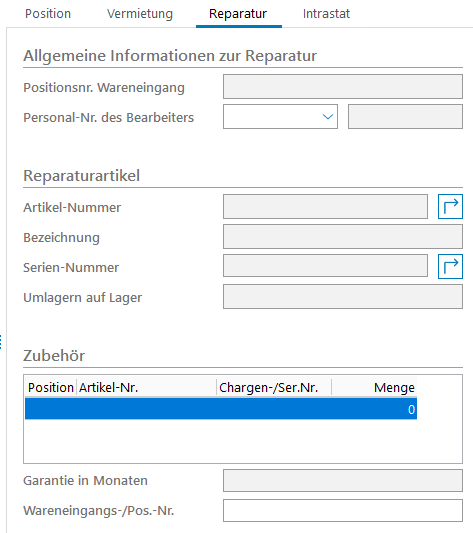Click the Bezeichnung input field
Image resolution: width=473 pixels, height=533 pixels.
343,236
